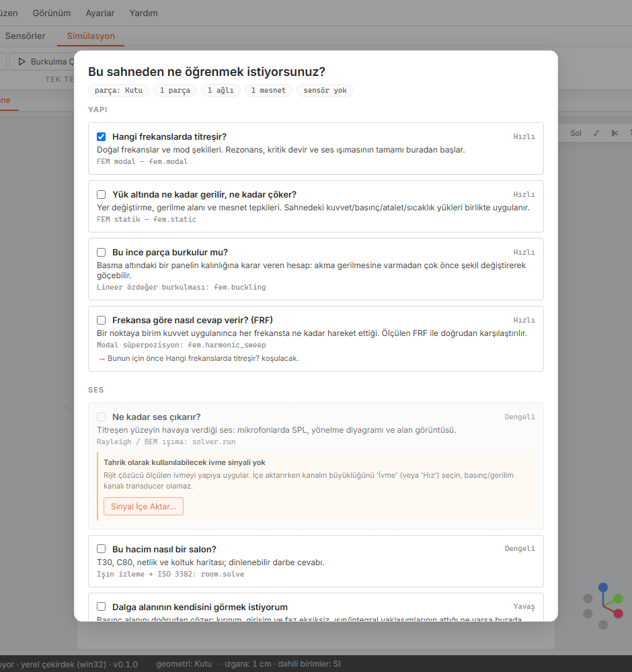
Task: Click the green axis handle of the orientation gizmo
Action: [x=619, y=598]
